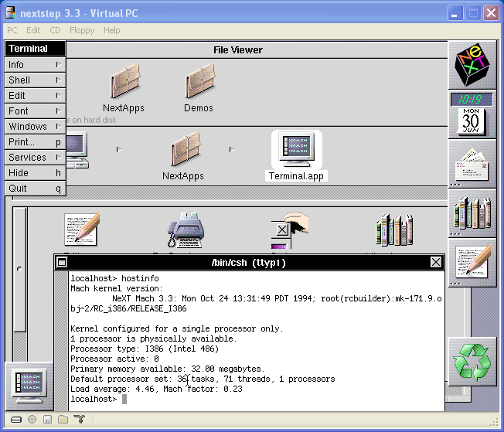
Task: Choose Print... from Terminal menu
Action: [36, 141]
